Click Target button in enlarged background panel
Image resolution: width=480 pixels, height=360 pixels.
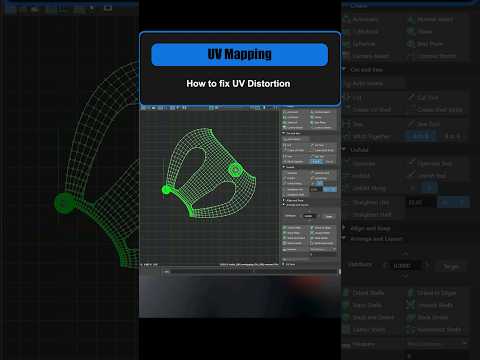[451, 266]
